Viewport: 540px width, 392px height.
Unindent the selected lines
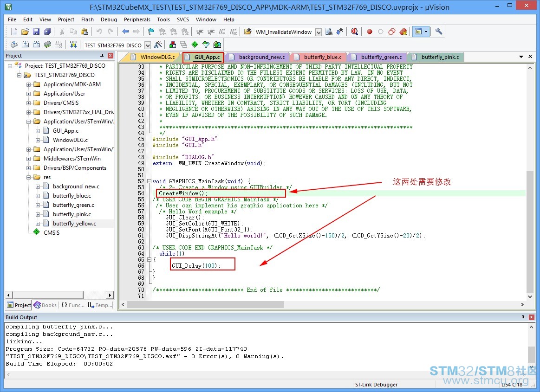pyautogui.click(x=211, y=32)
